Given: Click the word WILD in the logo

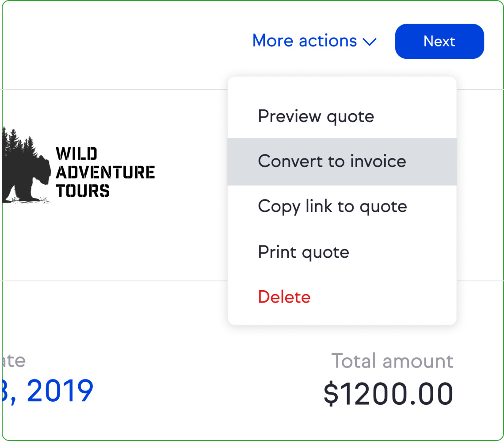Looking at the screenshot, I should (76, 153).
